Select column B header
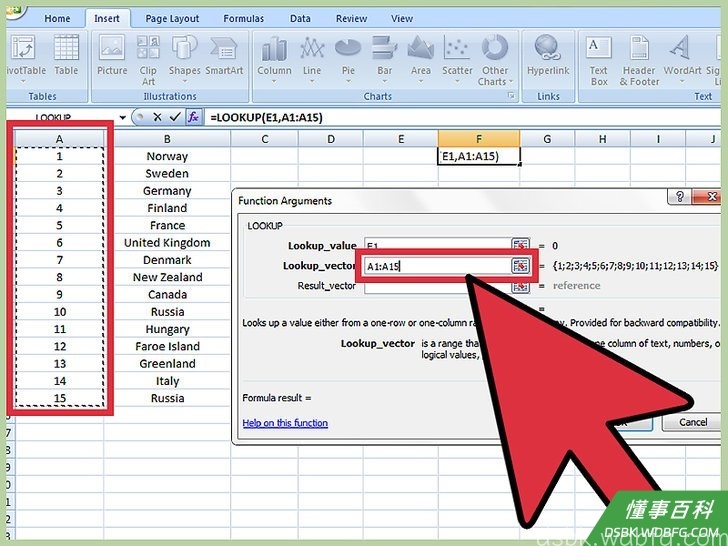This screenshot has height=546, width=728. click(x=167, y=139)
